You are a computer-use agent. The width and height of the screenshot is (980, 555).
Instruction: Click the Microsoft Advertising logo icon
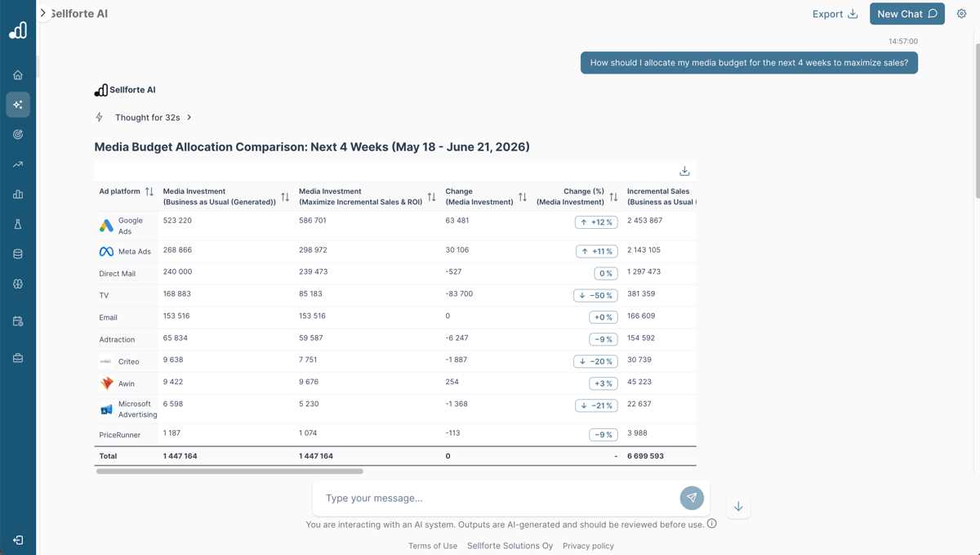click(106, 410)
